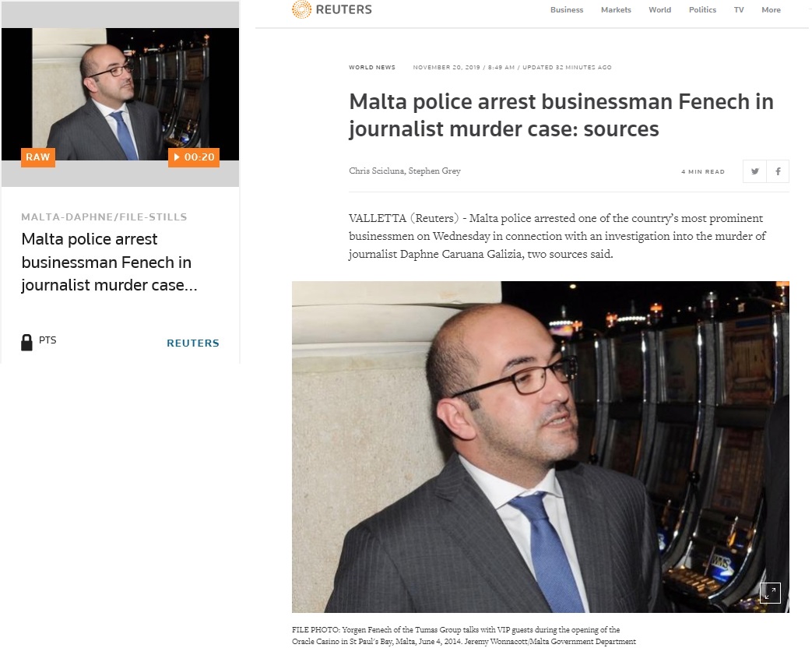The height and width of the screenshot is (655, 812).
Task: Click the REUTERS source label on card
Action: tap(192, 343)
